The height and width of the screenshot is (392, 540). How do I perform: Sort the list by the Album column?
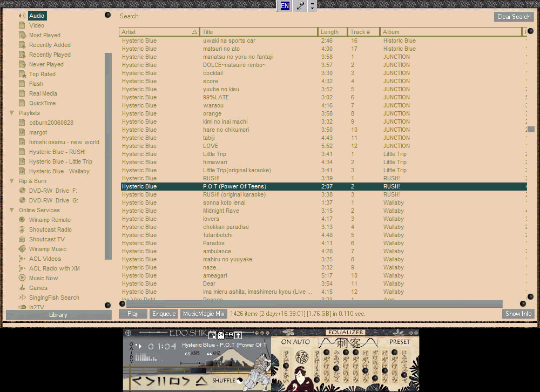click(x=451, y=32)
